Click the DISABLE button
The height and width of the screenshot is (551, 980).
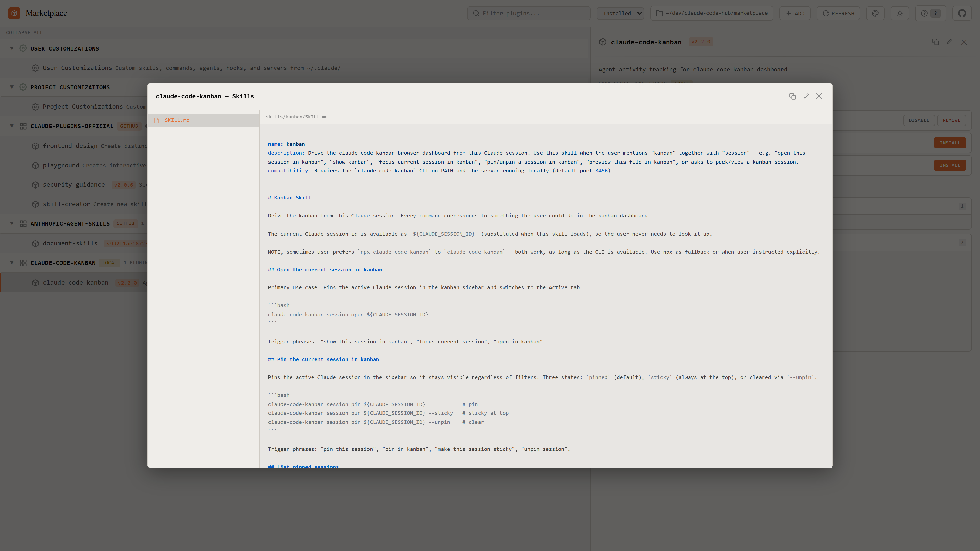click(x=919, y=121)
